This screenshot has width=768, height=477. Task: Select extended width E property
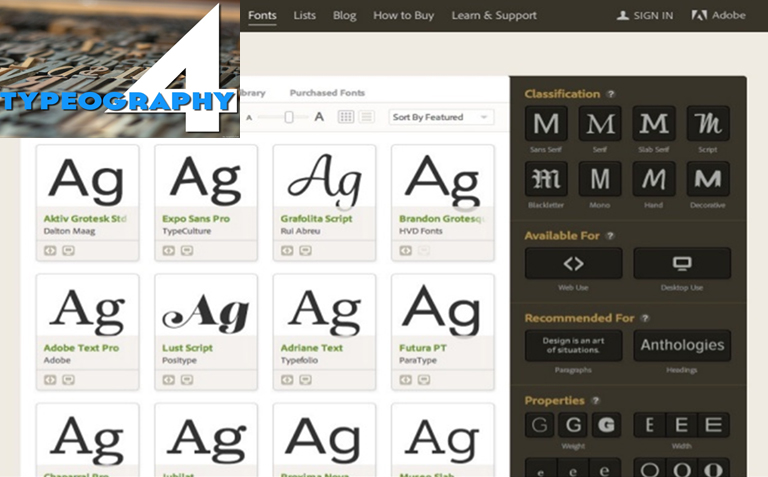(x=714, y=425)
